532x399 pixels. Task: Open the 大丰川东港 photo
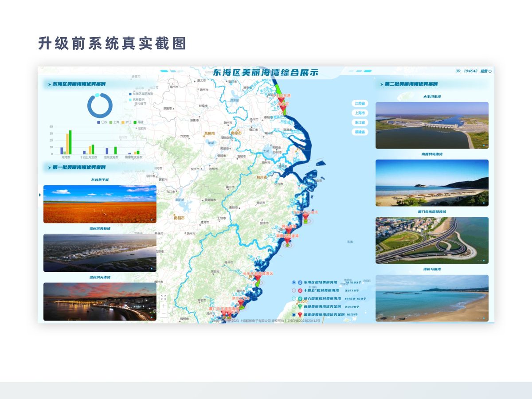432,125
